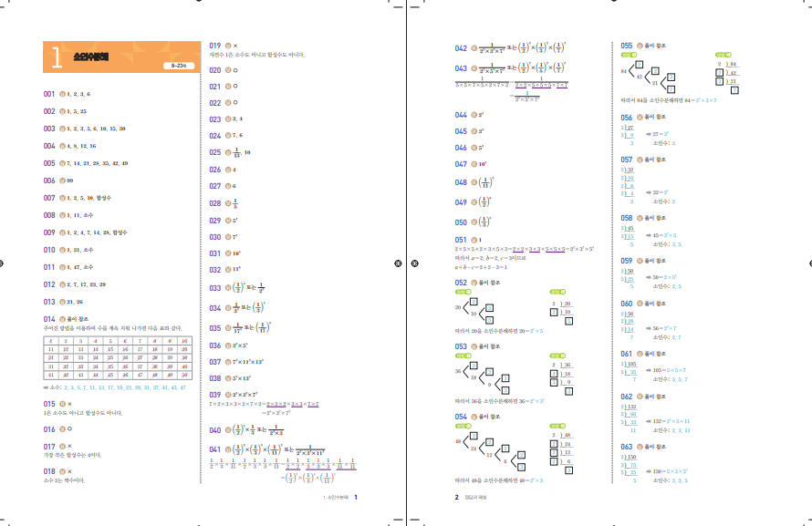The width and height of the screenshot is (812, 526).
Task: Click the answer icon beside problem 013
Action: (x=62, y=302)
